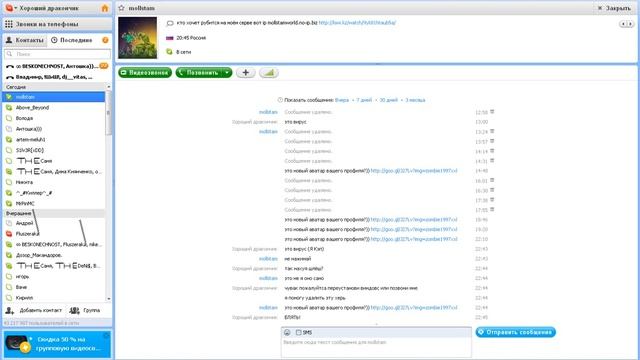Click sender name molbtan beside the 12:58 message
This screenshot has width=640, height=360.
268,112
